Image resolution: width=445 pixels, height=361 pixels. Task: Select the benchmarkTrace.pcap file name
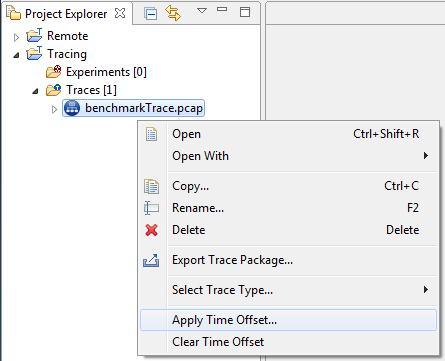[144, 108]
